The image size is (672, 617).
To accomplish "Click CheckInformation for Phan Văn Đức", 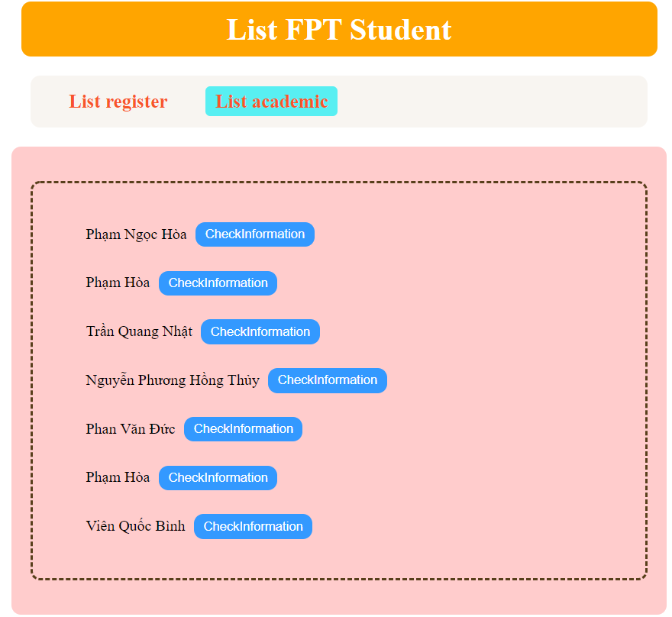I will [x=243, y=429].
